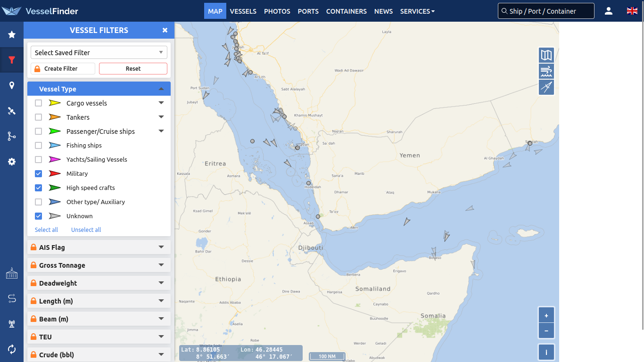Open the satellite sidebar icon
644x362 pixels.
12,111
